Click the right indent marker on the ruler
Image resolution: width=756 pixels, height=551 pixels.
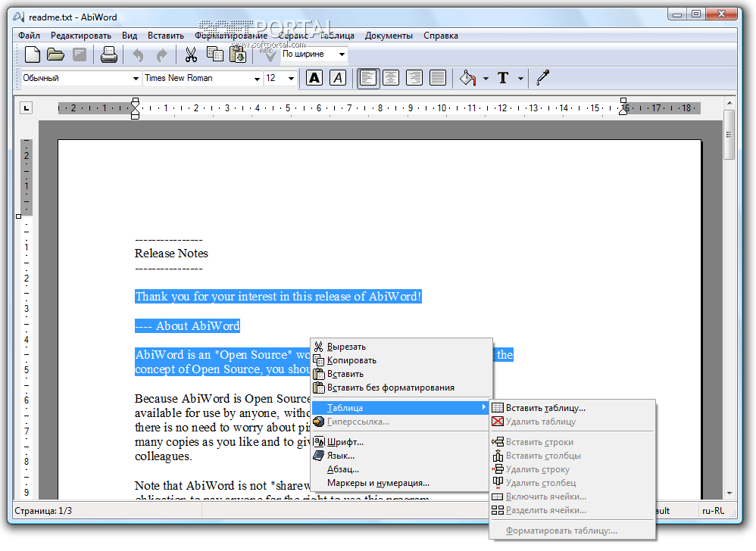point(623,107)
